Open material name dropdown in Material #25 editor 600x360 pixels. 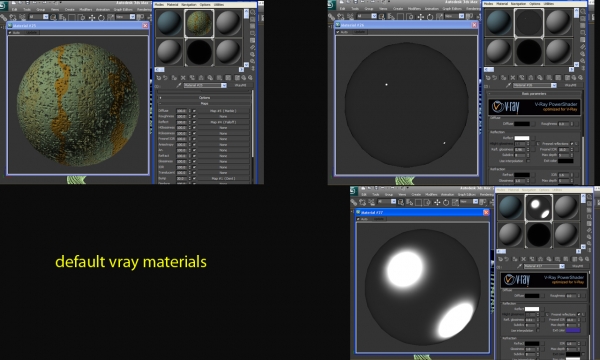[x=223, y=85]
